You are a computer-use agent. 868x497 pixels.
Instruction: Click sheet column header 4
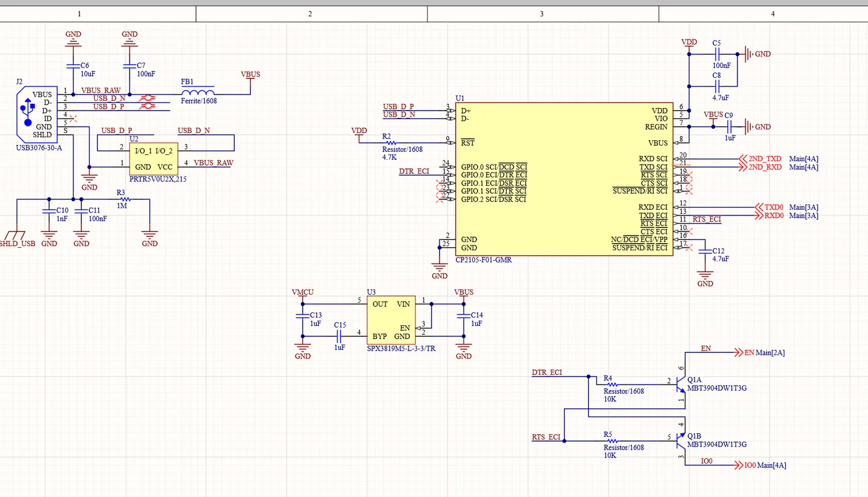[x=772, y=13]
